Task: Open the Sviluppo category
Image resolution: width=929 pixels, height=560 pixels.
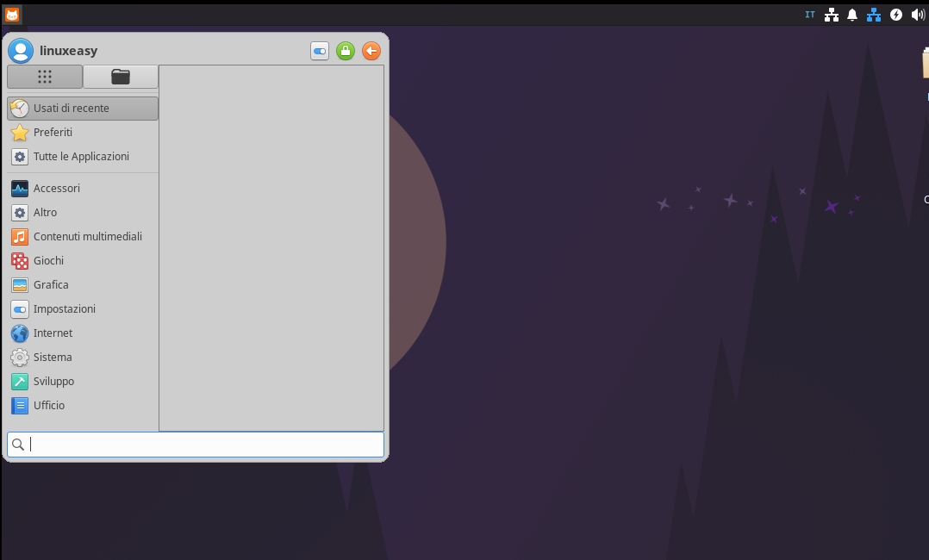Action: [83, 382]
